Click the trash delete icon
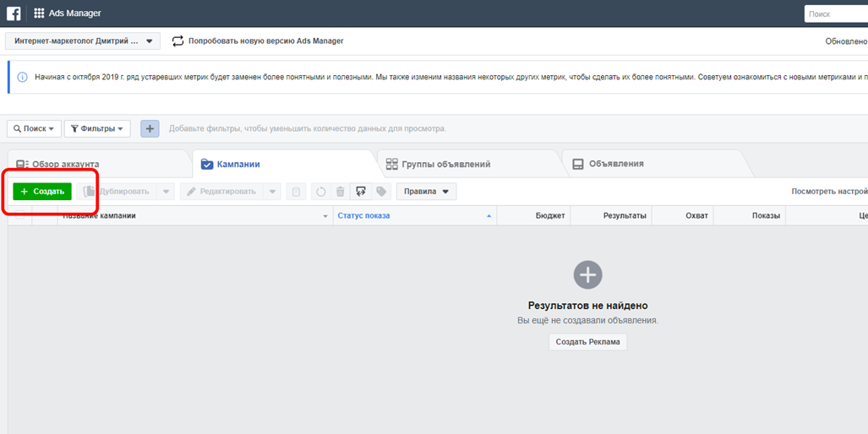868x434 pixels. [x=341, y=192]
